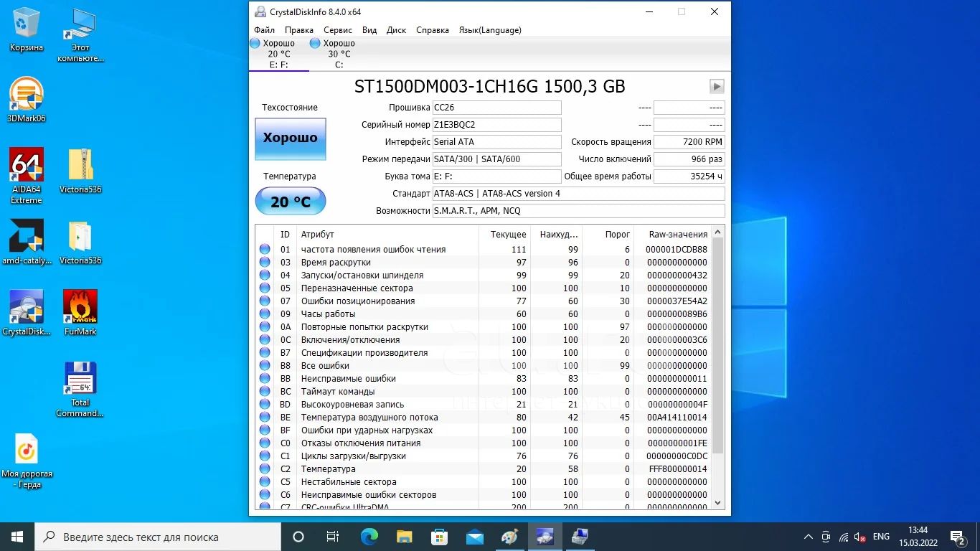
Task: Switch to the C: disk tab
Action: pos(339,54)
